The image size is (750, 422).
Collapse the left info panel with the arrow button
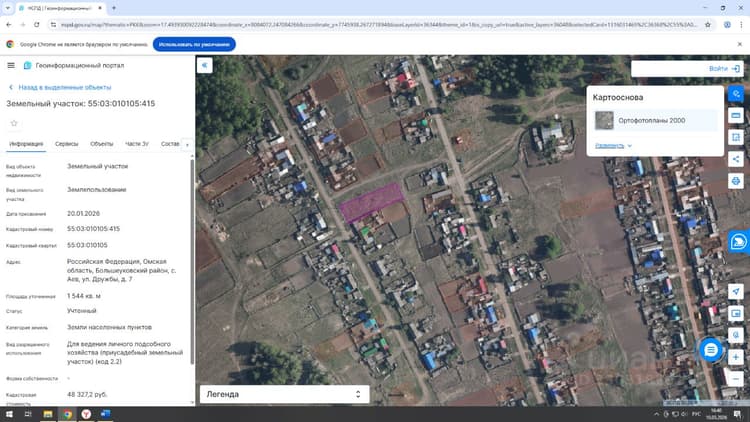[x=205, y=66]
